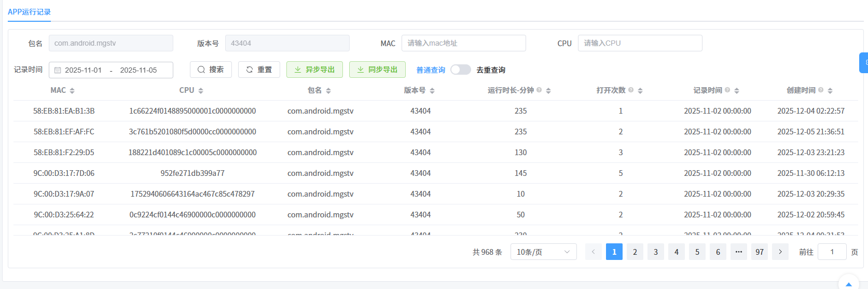Viewport: 868px width, 289px height.
Task: Click the back-to-top arrow icon
Action: (x=849, y=284)
